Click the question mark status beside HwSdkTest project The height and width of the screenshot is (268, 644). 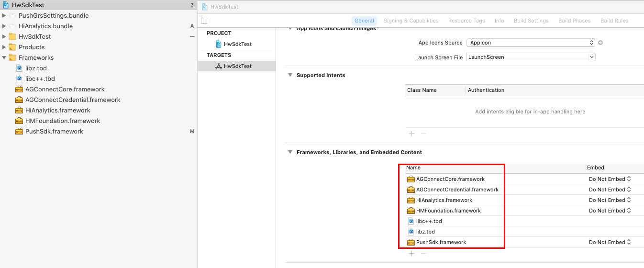point(192,5)
